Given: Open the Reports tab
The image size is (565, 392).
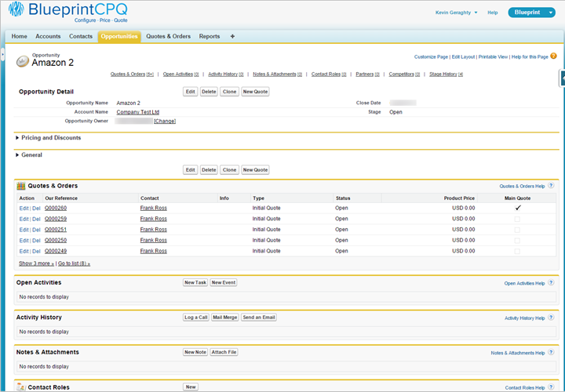Looking at the screenshot, I should (210, 37).
